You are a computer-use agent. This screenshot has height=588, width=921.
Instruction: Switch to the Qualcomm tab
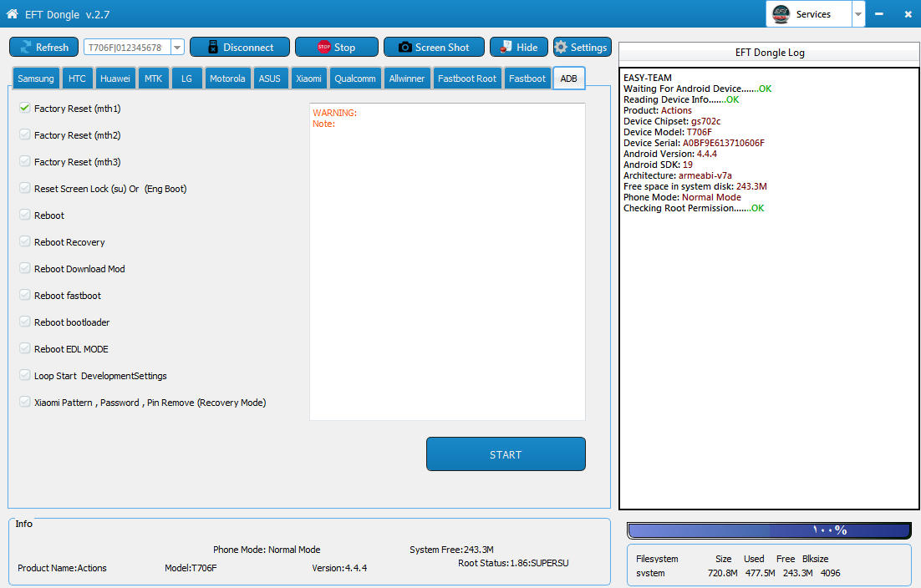[x=354, y=78]
